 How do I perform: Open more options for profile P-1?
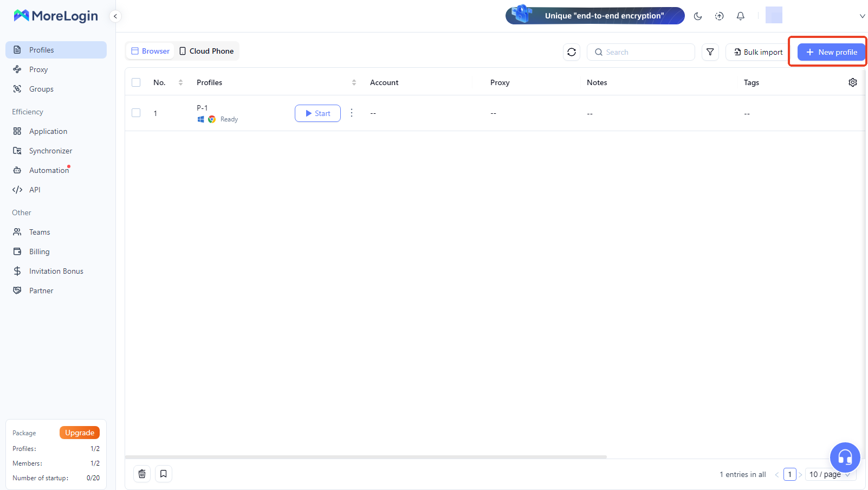(x=352, y=113)
